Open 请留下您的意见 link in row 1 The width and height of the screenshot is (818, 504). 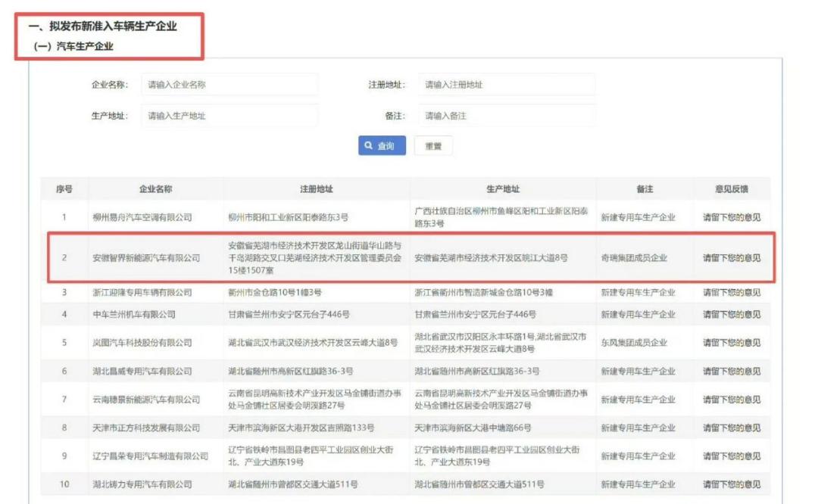click(732, 217)
